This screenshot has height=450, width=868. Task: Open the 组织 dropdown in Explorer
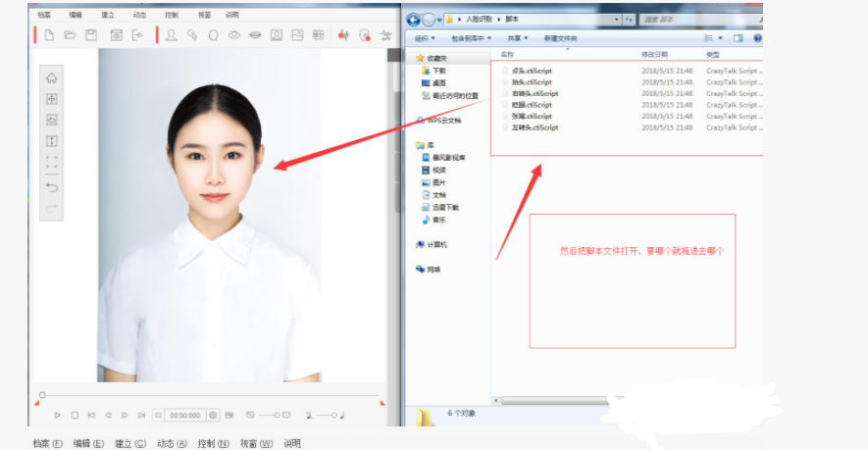[426, 38]
